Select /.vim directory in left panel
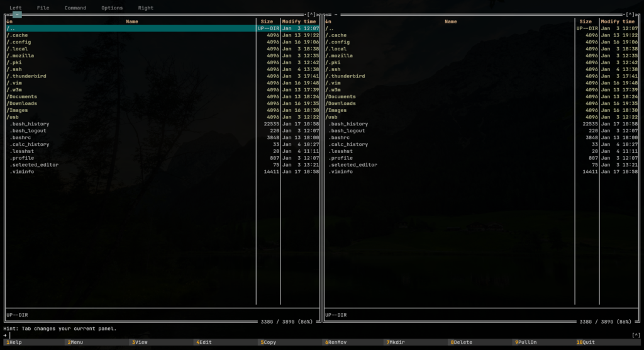 pyautogui.click(x=163, y=83)
